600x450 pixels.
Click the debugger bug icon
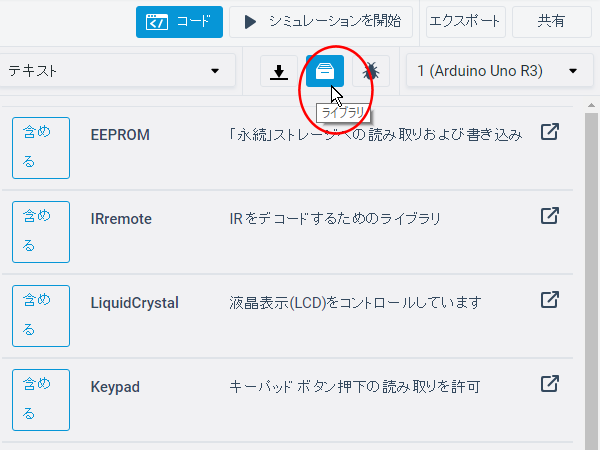[371, 71]
